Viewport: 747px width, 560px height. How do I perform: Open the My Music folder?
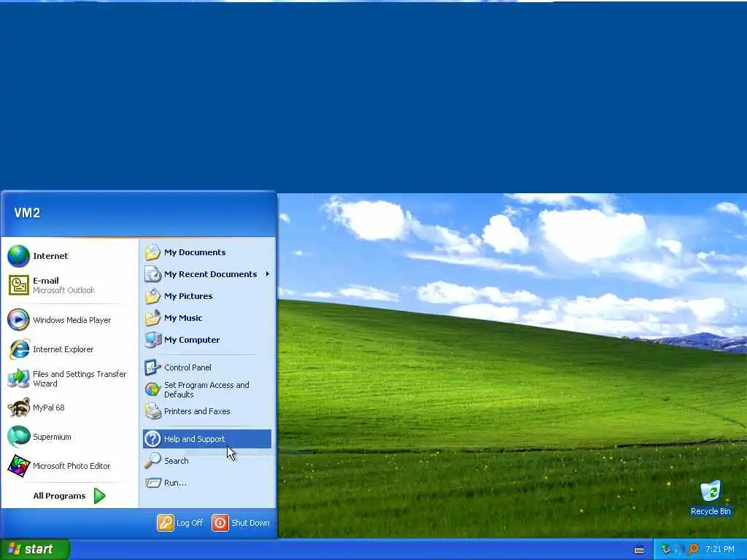pyautogui.click(x=207, y=318)
